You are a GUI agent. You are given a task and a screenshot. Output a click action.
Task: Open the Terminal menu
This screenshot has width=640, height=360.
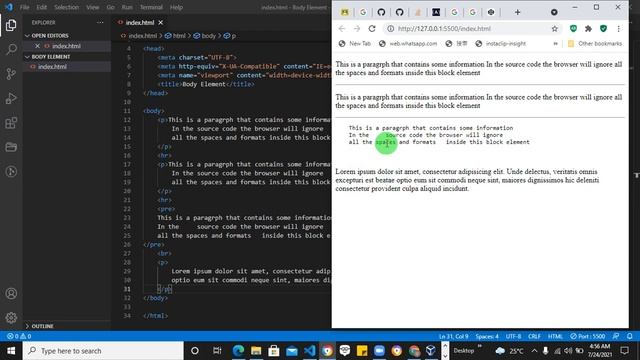pos(151,7)
